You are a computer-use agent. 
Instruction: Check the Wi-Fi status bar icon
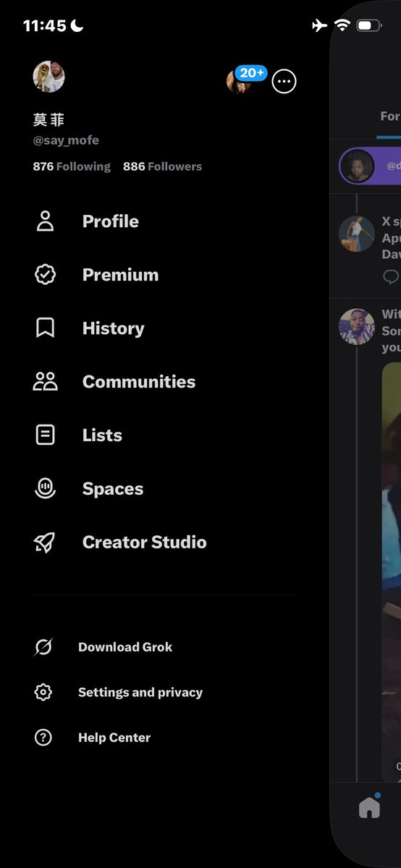(x=341, y=26)
